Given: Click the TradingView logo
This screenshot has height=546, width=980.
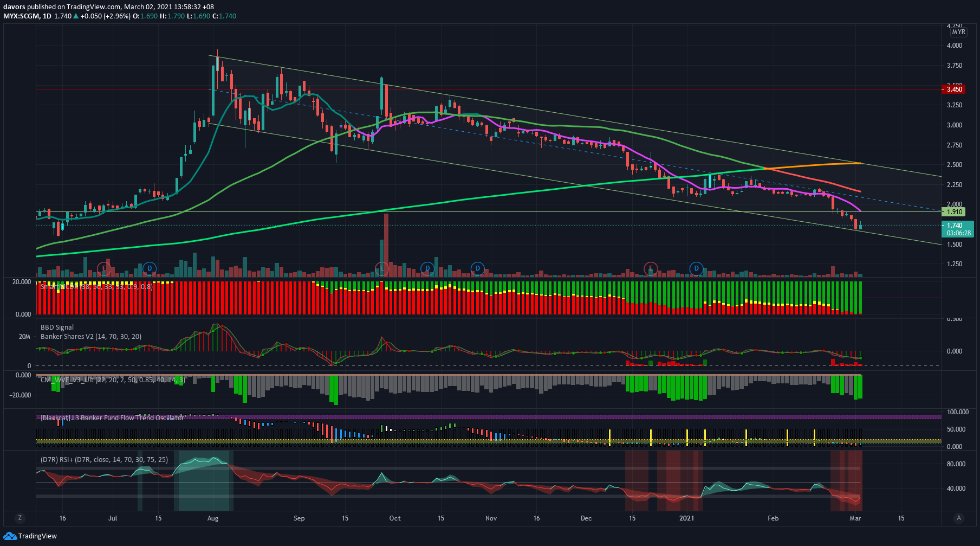Looking at the screenshot, I should tap(30, 536).
